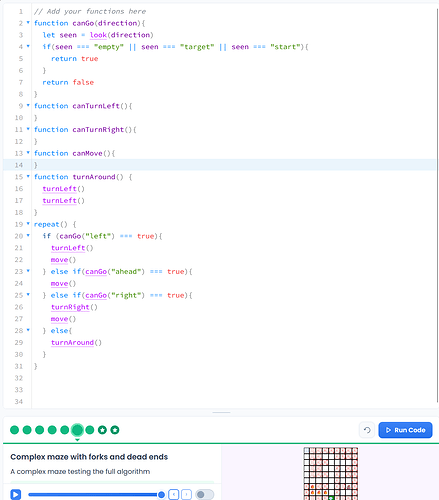Collapse the else-if "ahead" block on line 23

pyautogui.click(x=28, y=271)
